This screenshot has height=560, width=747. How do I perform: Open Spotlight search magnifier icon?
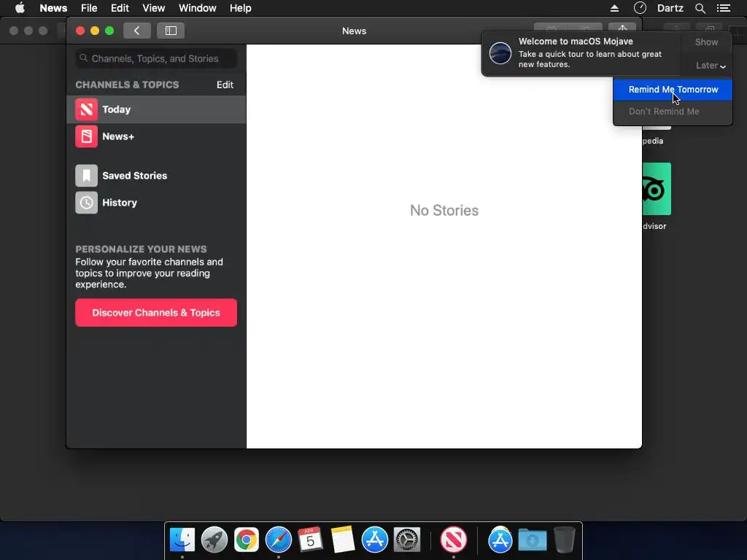(x=700, y=8)
